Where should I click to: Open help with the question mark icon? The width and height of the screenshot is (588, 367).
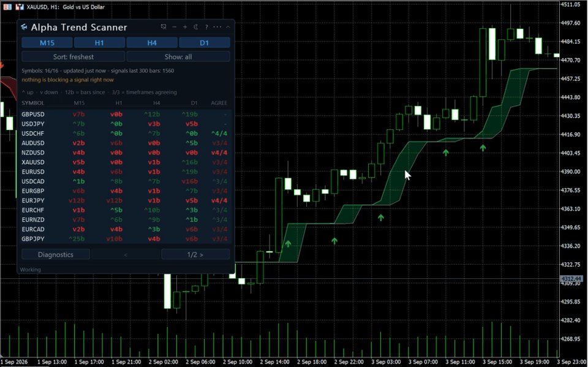[206, 27]
